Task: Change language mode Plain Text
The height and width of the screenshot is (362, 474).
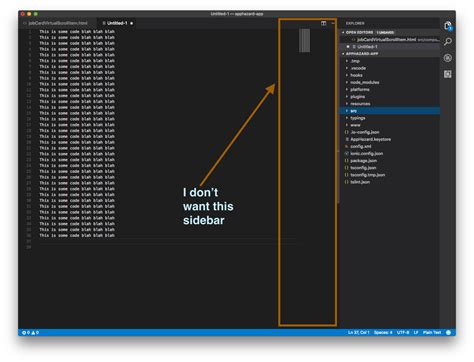Action: pyautogui.click(x=432, y=332)
